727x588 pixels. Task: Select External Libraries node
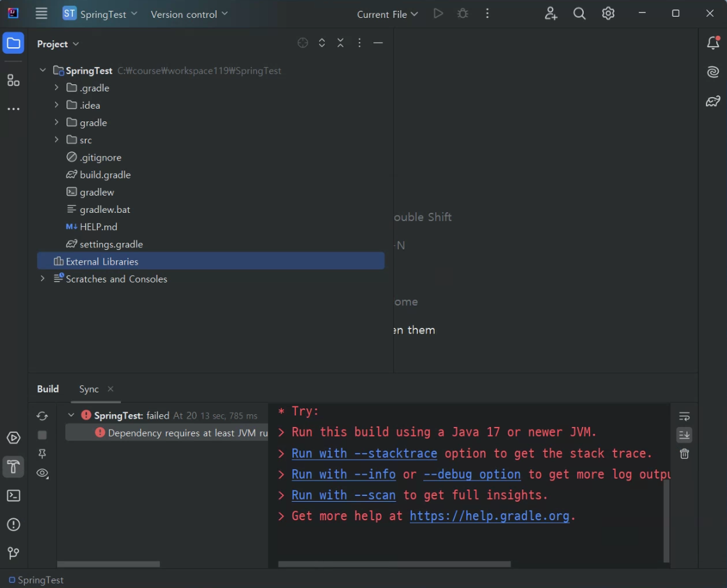[x=210, y=261]
